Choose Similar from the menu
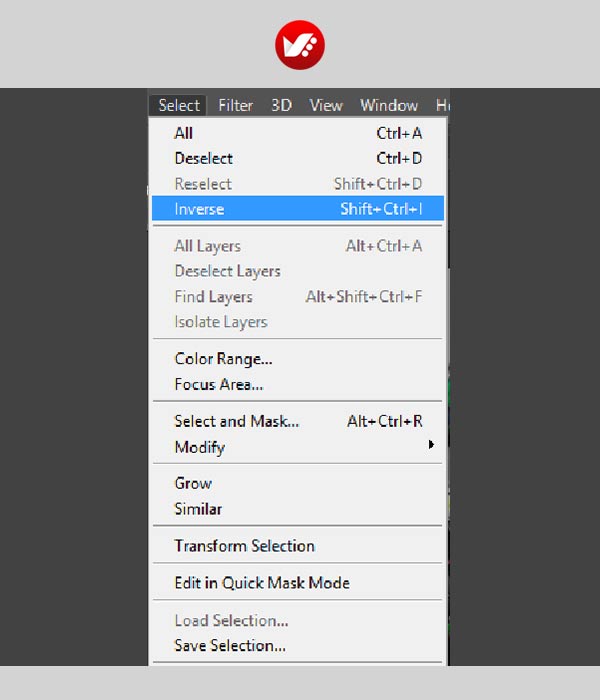 [298, 509]
